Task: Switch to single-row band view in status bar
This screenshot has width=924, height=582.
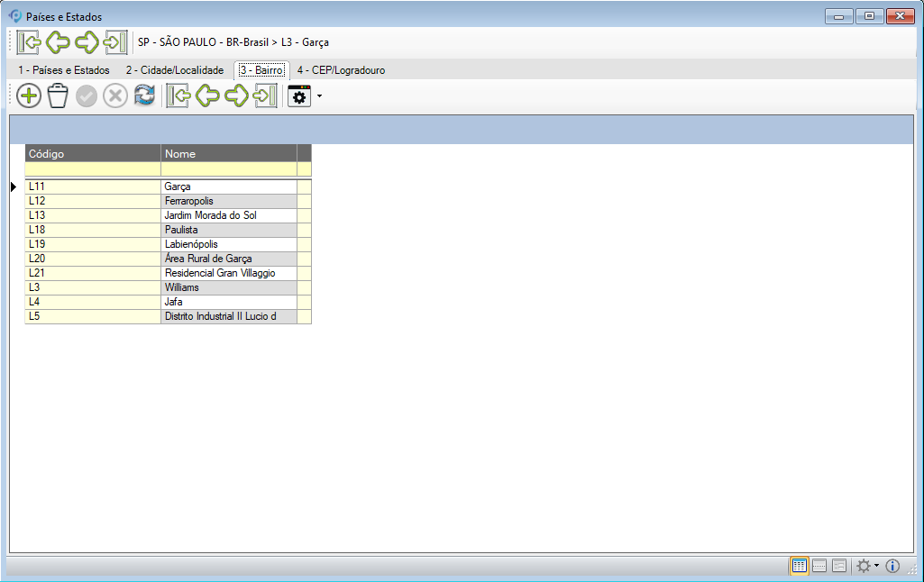Action: click(819, 566)
